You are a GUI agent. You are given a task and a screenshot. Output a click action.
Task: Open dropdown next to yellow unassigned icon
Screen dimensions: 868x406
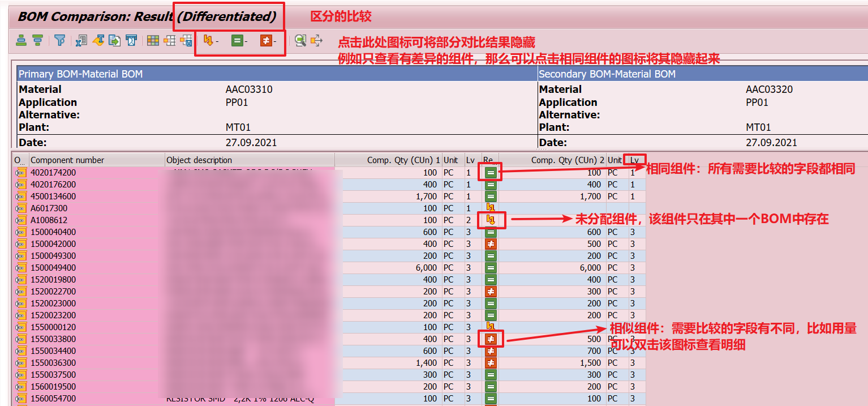pyautogui.click(x=217, y=42)
